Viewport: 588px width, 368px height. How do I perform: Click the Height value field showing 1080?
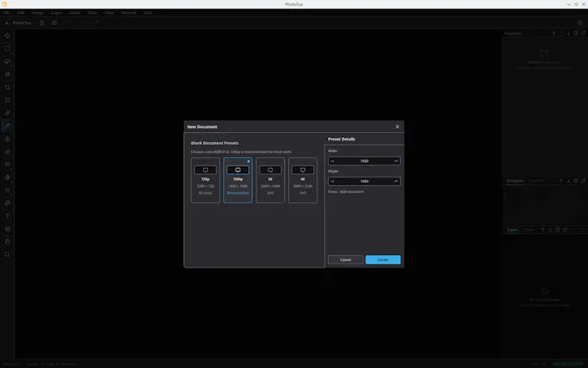[x=364, y=181]
